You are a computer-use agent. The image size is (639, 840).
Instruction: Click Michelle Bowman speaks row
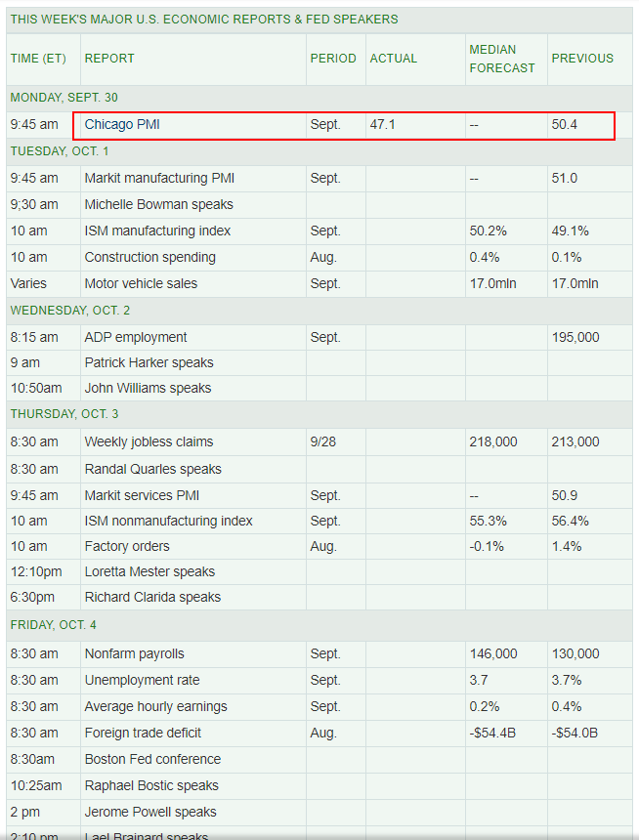pos(319,205)
